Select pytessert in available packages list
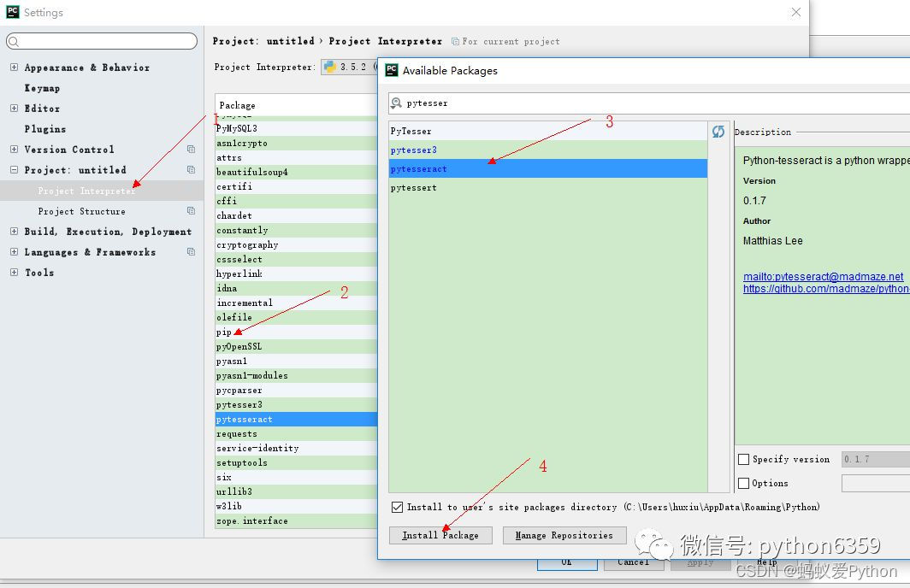This screenshot has height=588, width=910. [x=548, y=188]
